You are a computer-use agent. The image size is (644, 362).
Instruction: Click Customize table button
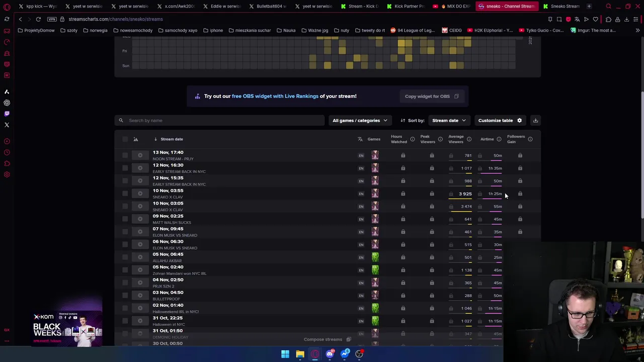[x=501, y=121]
